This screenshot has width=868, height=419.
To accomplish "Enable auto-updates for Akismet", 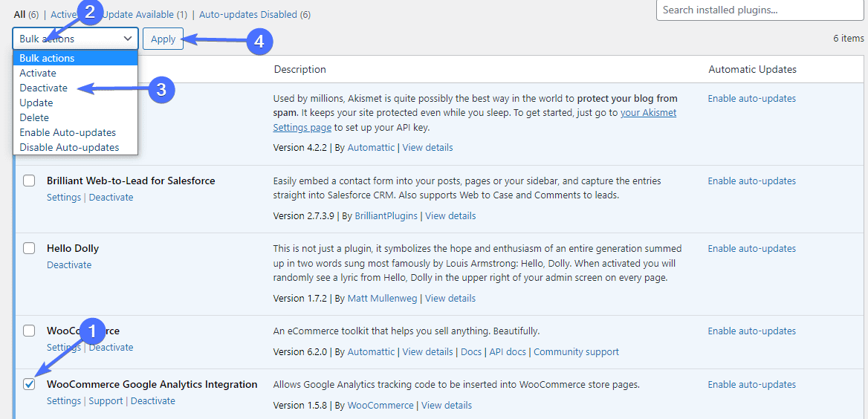I will click(x=752, y=99).
